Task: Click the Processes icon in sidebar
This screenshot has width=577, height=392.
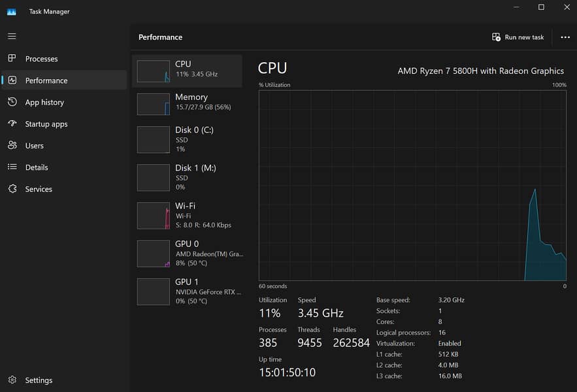Action: [12, 59]
